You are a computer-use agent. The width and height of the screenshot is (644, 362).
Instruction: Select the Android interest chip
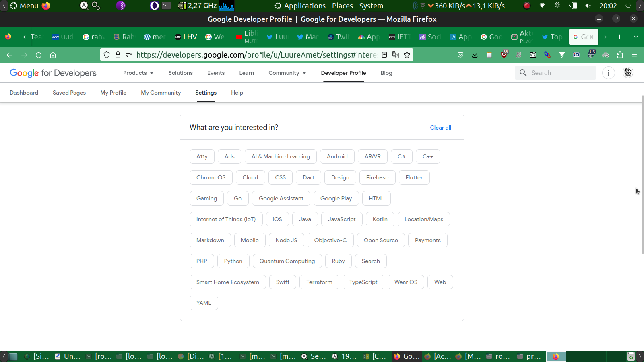[337, 156]
